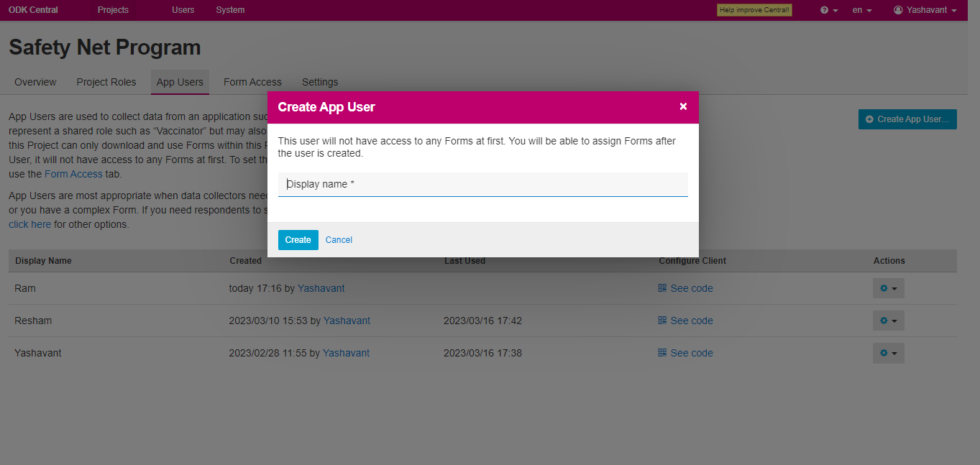This screenshot has width=980, height=465.
Task: Open gear actions menu for Yashavant row
Action: coord(888,353)
